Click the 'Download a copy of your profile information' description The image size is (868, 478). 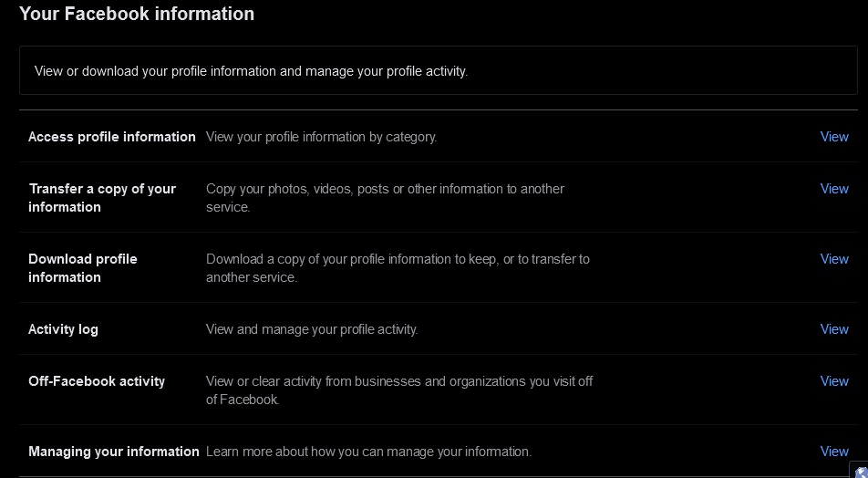tap(398, 268)
